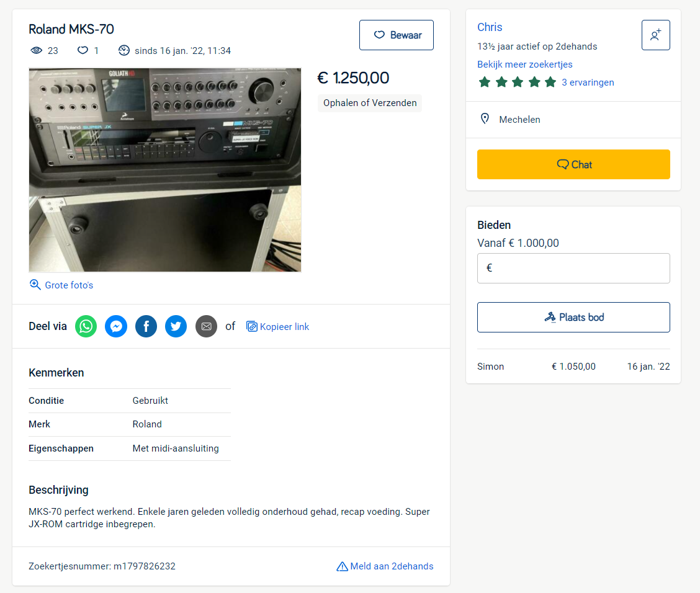Image resolution: width=700 pixels, height=593 pixels.
Task: Open 3 ervaringen reviews link
Action: (x=588, y=82)
